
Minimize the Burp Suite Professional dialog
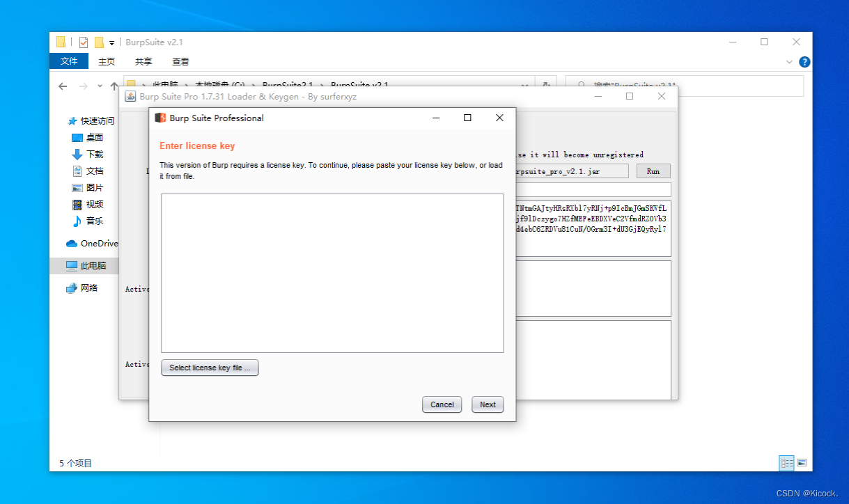click(x=436, y=118)
